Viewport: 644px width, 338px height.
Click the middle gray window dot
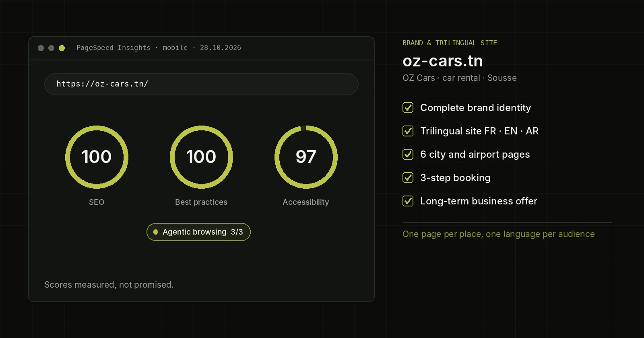pyautogui.click(x=51, y=48)
